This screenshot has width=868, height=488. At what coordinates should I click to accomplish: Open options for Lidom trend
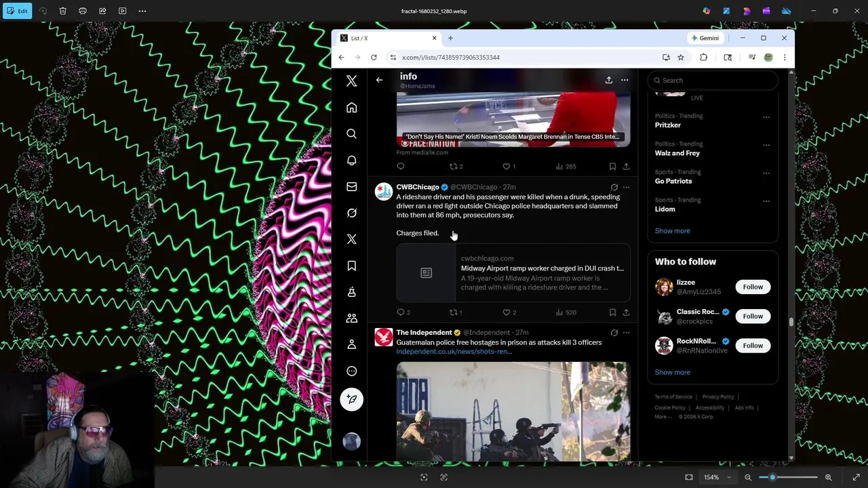(x=766, y=201)
